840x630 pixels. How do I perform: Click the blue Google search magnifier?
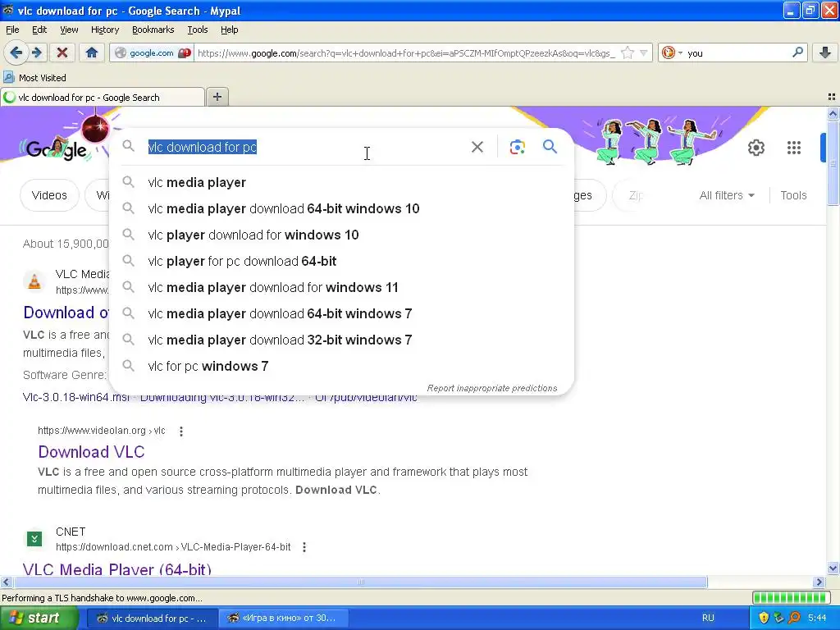point(550,146)
